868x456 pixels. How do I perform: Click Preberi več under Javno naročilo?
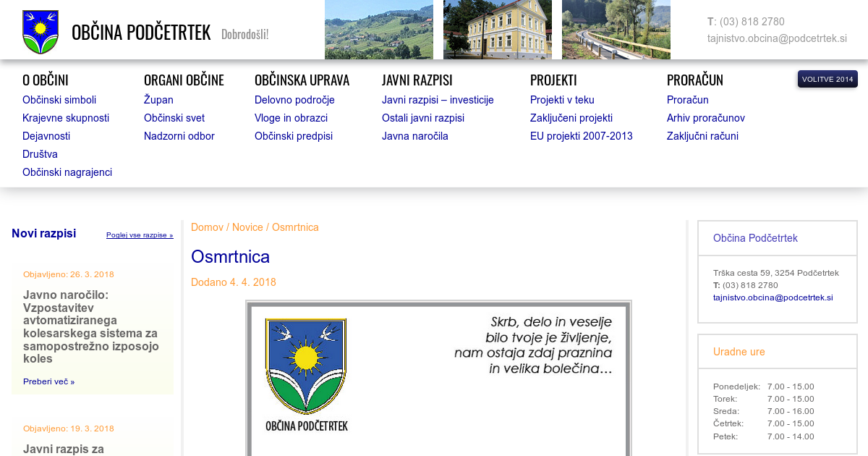48,381
